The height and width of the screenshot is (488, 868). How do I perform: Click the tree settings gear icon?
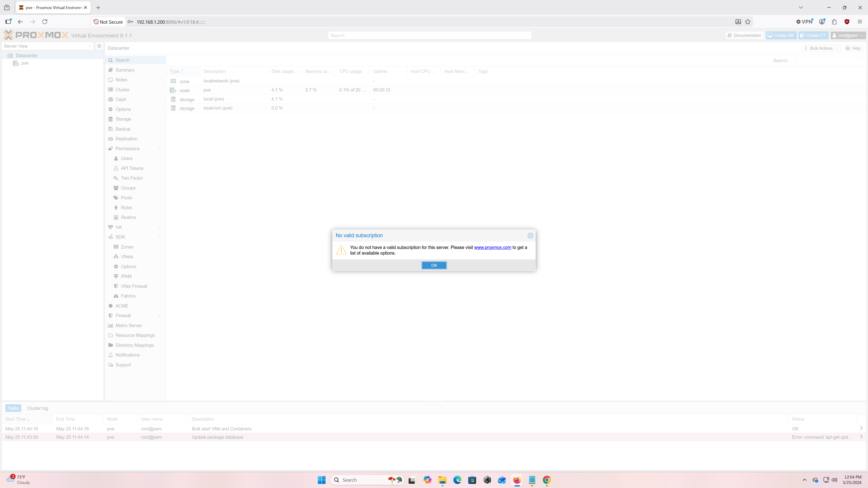(99, 46)
